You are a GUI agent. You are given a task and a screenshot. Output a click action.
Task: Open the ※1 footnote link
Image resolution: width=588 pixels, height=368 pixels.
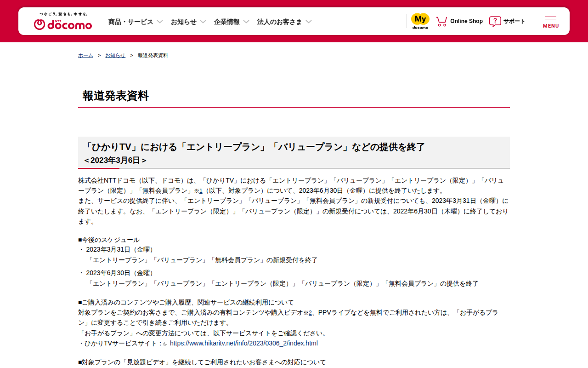pyautogui.click(x=198, y=191)
